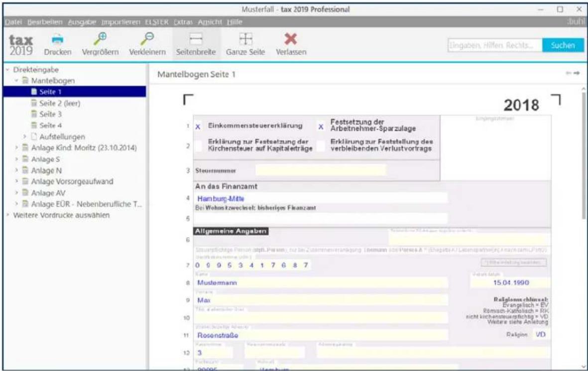Click the Seite 2 (leer) page icon

pos(34,103)
